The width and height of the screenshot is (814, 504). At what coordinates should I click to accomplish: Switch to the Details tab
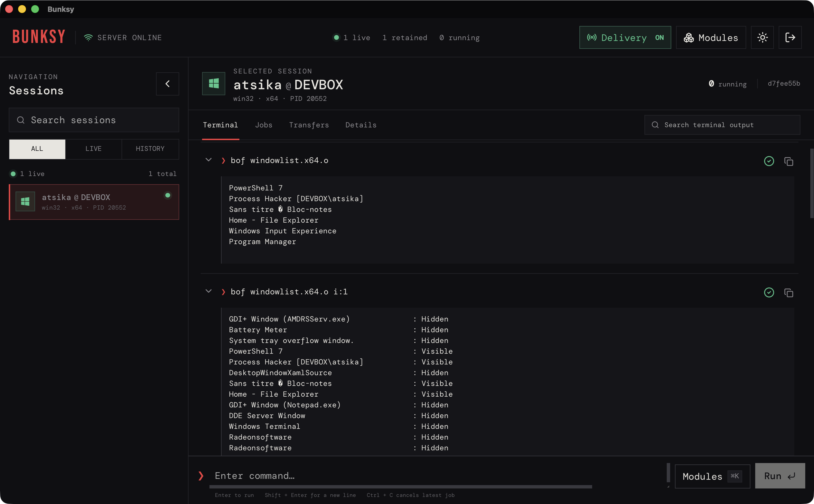(x=361, y=125)
